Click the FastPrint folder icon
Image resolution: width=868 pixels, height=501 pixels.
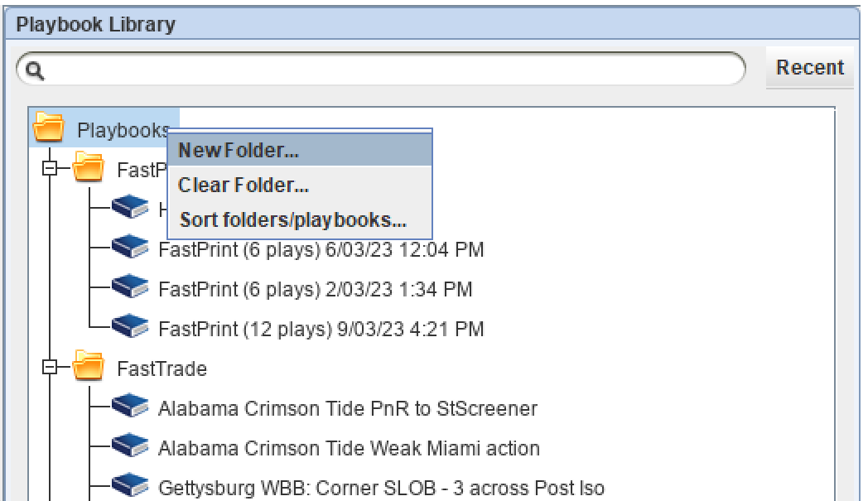click(87, 168)
